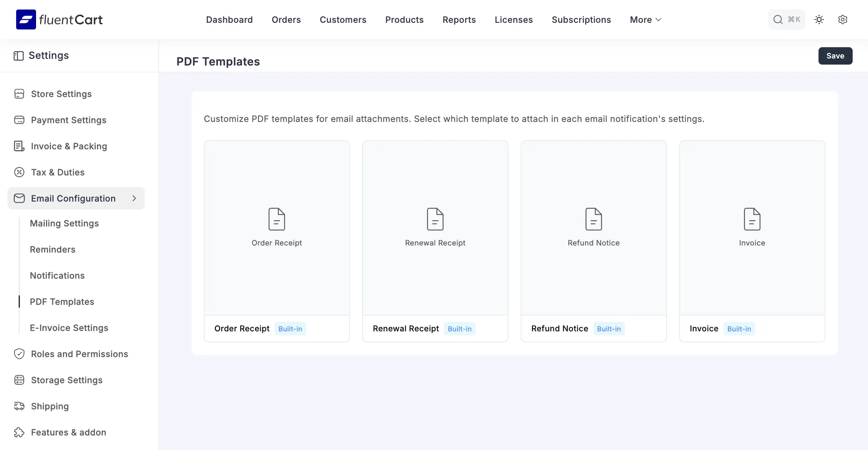Open the search box with ⌘K
Screen dimensions: 868x450
coord(786,19)
